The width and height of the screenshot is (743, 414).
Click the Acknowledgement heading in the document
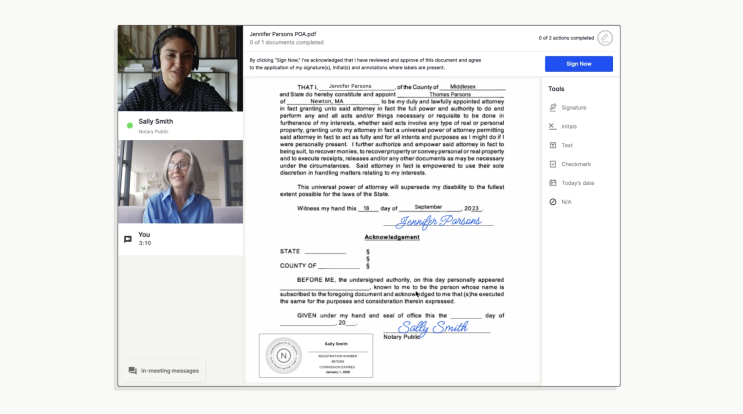click(392, 237)
